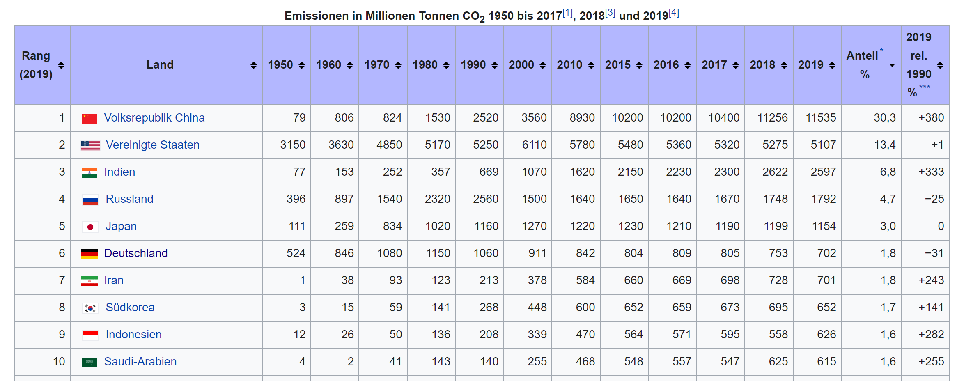This screenshot has height=381, width=980.
Task: Open the Indonesien link
Action: point(133,335)
